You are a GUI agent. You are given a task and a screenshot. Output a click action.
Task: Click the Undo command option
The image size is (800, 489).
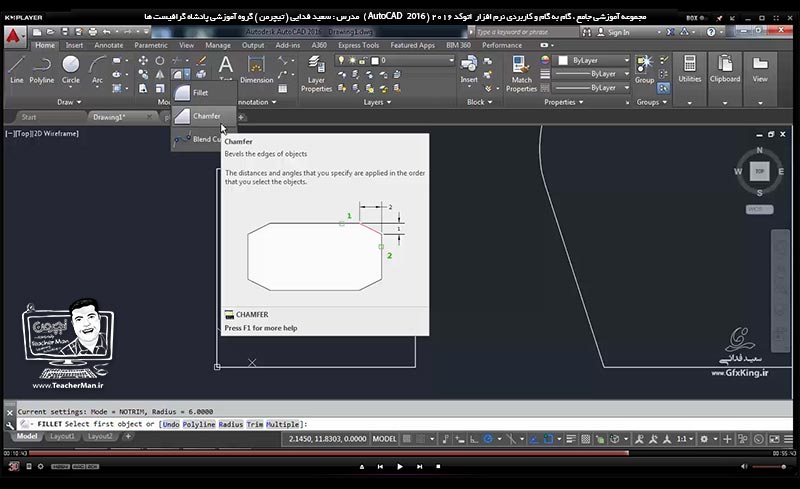coord(171,424)
